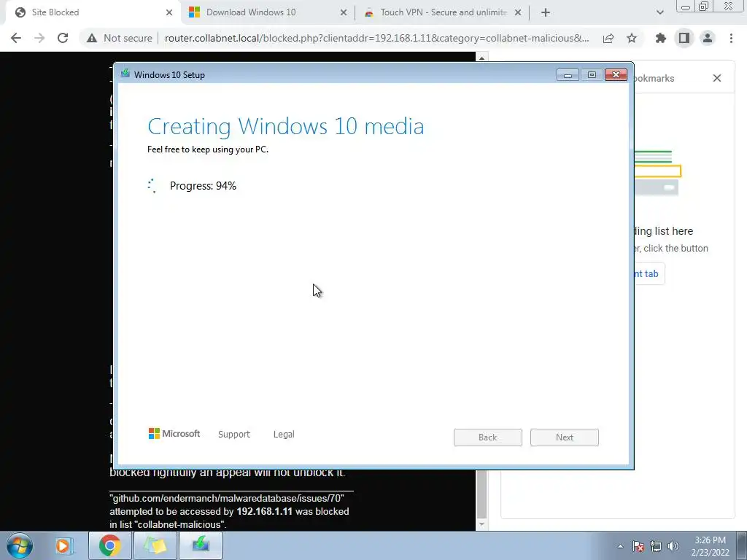
Task: Click the Progress: 94% text
Action: pyautogui.click(x=203, y=186)
